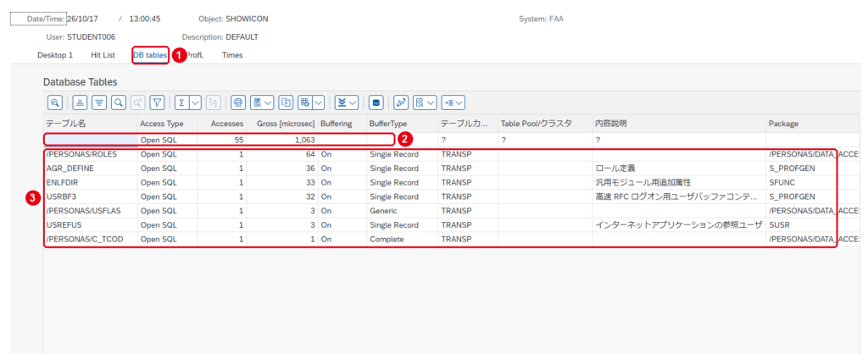
Task: Click the Gross [microsec] column header
Action: (282, 124)
